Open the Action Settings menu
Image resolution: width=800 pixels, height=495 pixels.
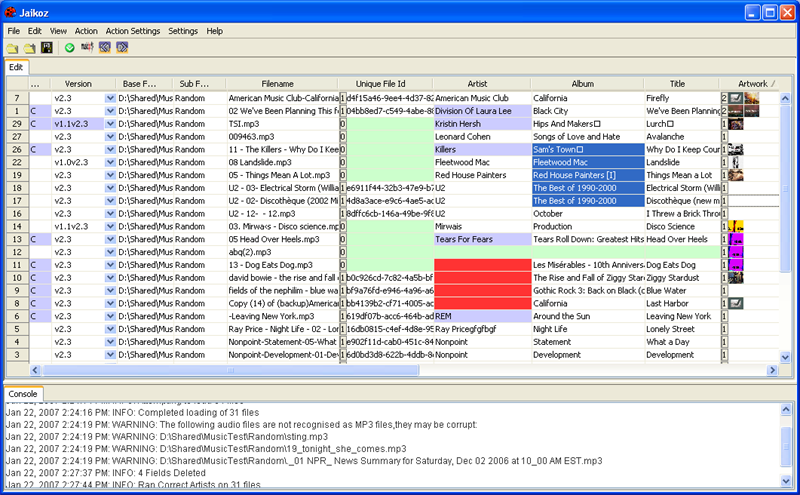tap(132, 31)
